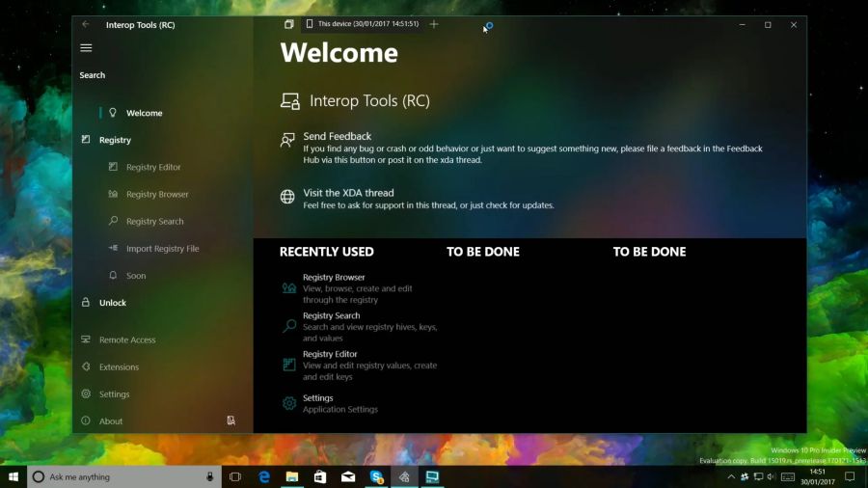The width and height of the screenshot is (868, 488).
Task: Click Visit the XDA thread link
Action: point(348,193)
